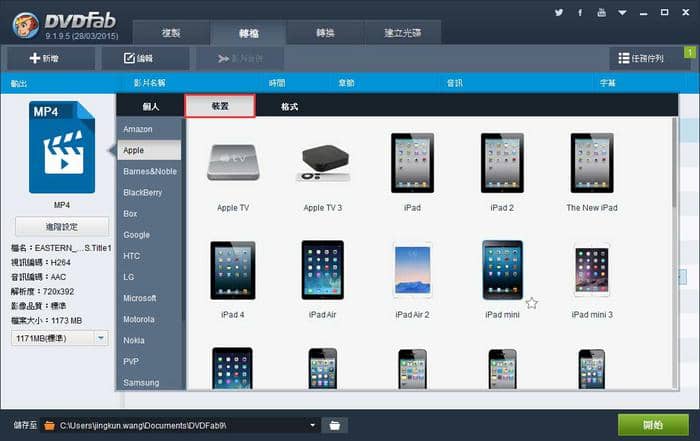Toggle the favorite star beside iPad mini
Screen dimensions: 700x441
point(532,304)
